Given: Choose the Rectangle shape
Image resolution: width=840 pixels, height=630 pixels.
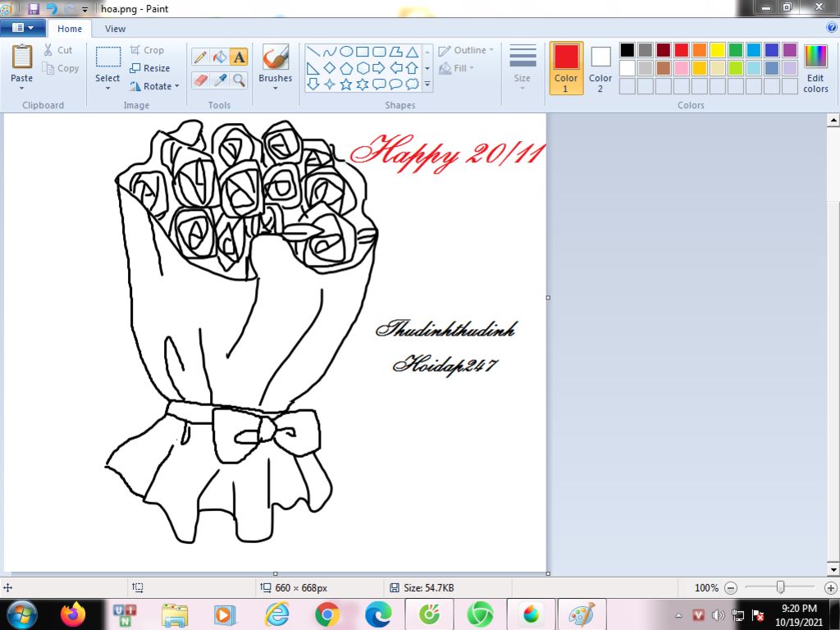Looking at the screenshot, I should click(363, 52).
